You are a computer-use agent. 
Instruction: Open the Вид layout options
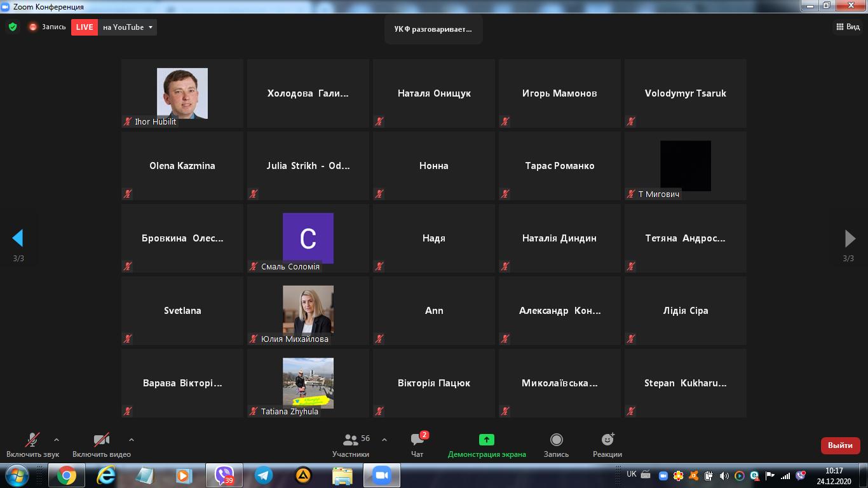click(x=848, y=27)
